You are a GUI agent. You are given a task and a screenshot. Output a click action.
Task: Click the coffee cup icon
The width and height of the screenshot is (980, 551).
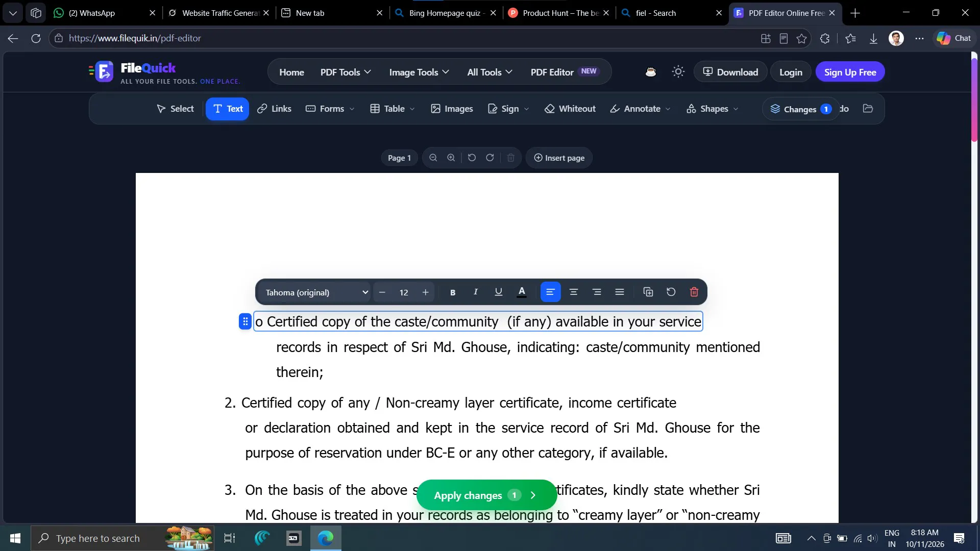tap(650, 72)
